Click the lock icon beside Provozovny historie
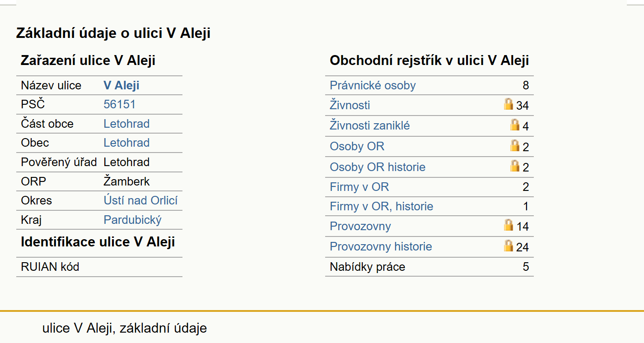The image size is (644, 343). (509, 246)
